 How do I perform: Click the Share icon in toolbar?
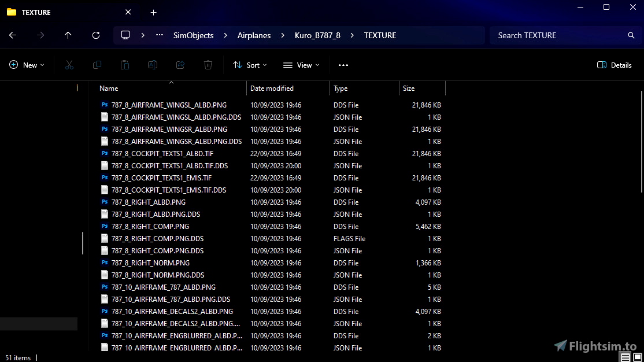coord(180,65)
